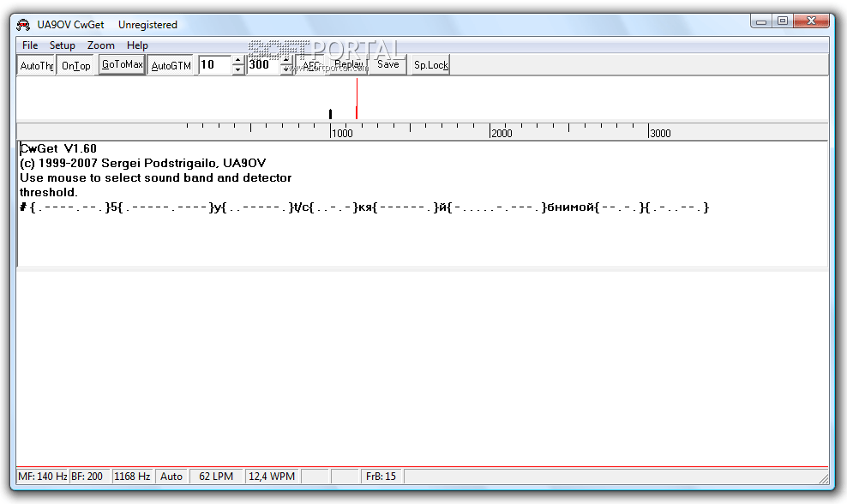This screenshot has width=847, height=504.
Task: Click the black peak marker near 1000
Action: click(330, 114)
